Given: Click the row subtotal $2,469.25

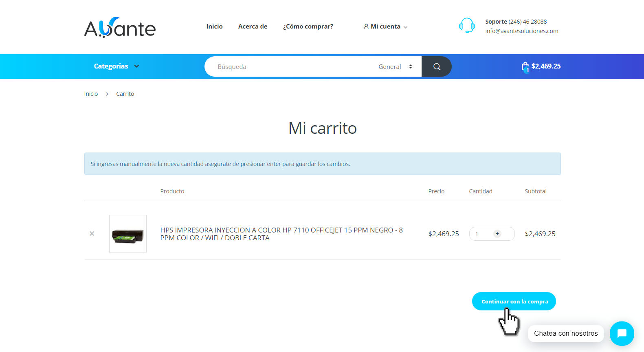Looking at the screenshot, I should point(540,234).
